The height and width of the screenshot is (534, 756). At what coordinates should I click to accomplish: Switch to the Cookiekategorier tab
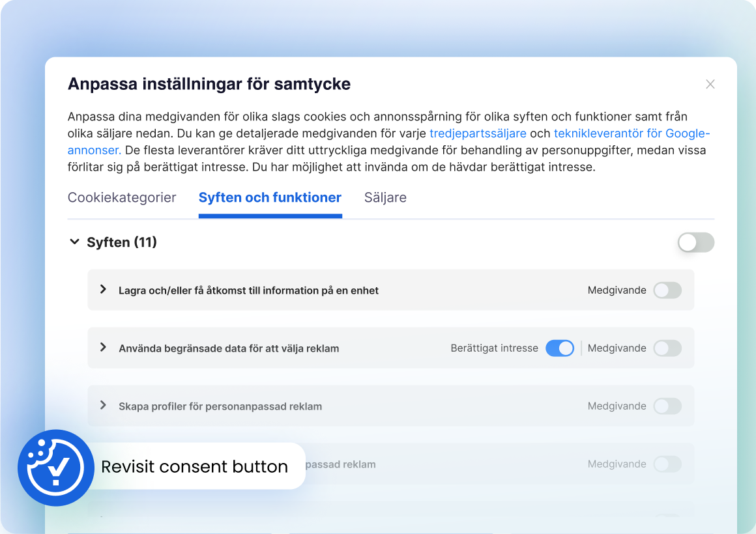point(122,198)
